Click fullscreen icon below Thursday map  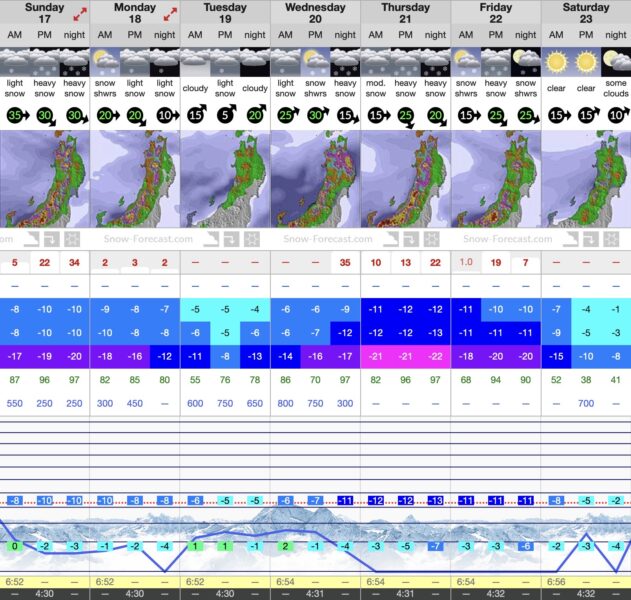pos(432,239)
